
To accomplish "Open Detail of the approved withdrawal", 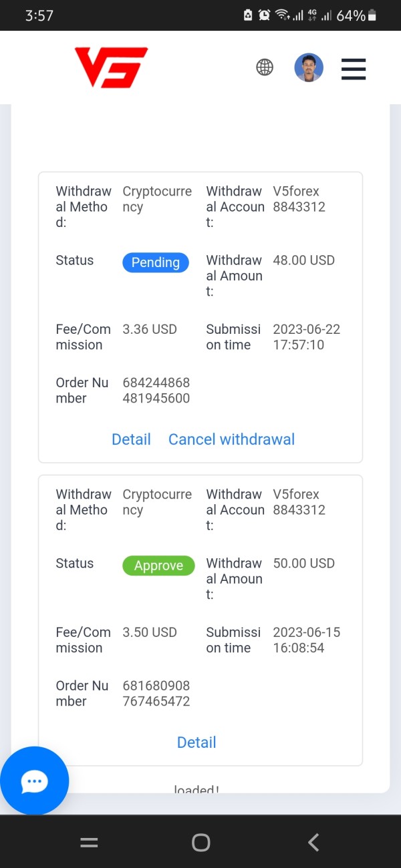I will coord(196,742).
